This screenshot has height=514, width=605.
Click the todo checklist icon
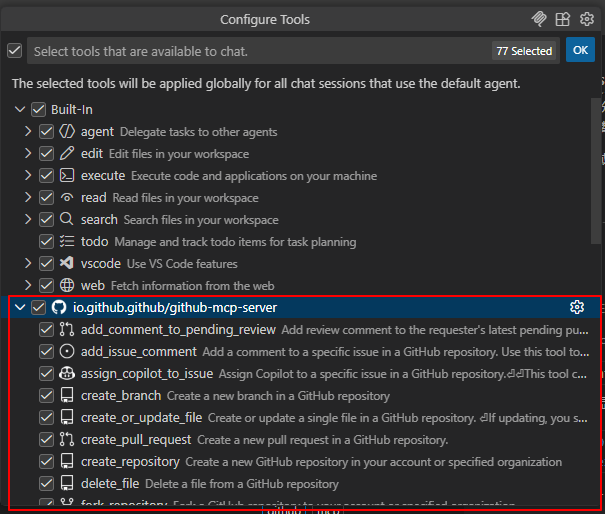(67, 242)
